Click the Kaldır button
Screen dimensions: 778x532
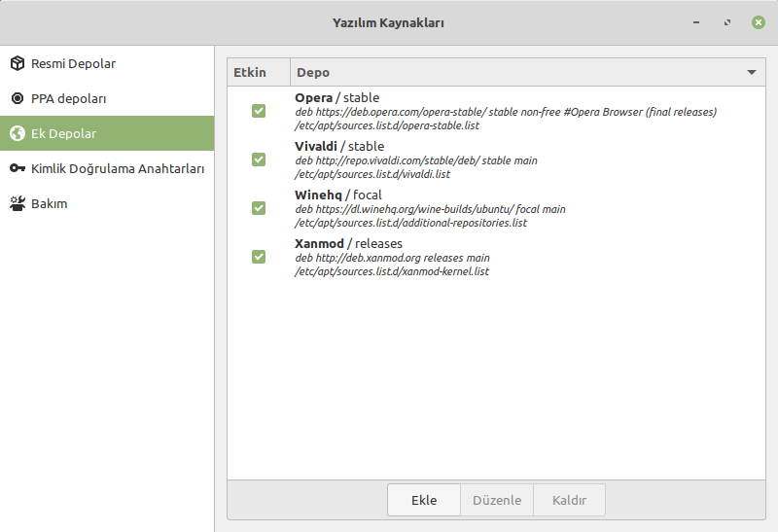point(569,500)
